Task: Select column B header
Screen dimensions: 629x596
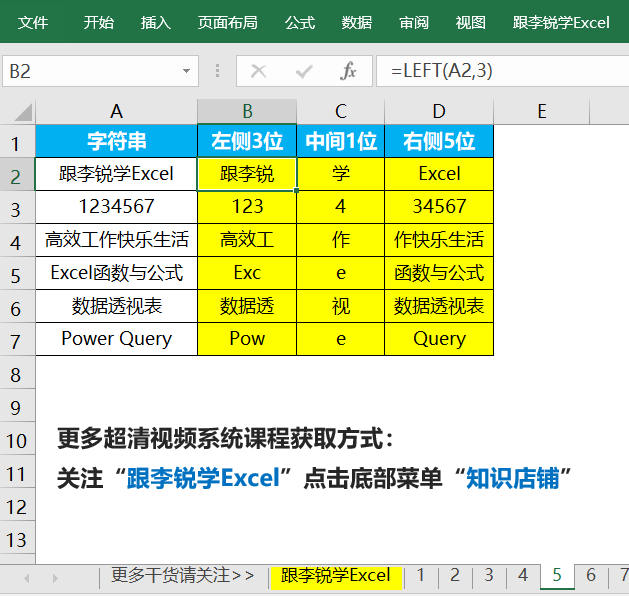Action: click(247, 111)
